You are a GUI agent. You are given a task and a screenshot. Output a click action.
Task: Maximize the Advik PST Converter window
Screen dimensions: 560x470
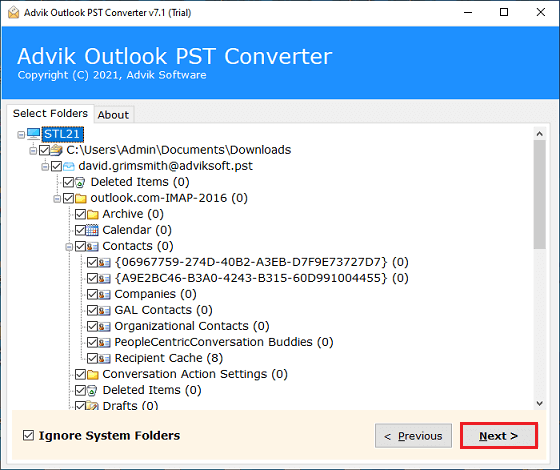tap(504, 12)
